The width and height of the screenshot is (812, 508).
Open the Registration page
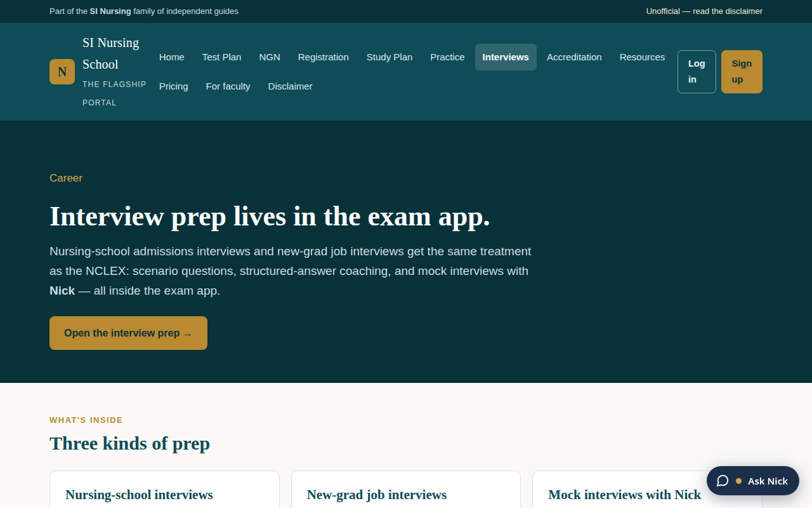[x=324, y=57]
